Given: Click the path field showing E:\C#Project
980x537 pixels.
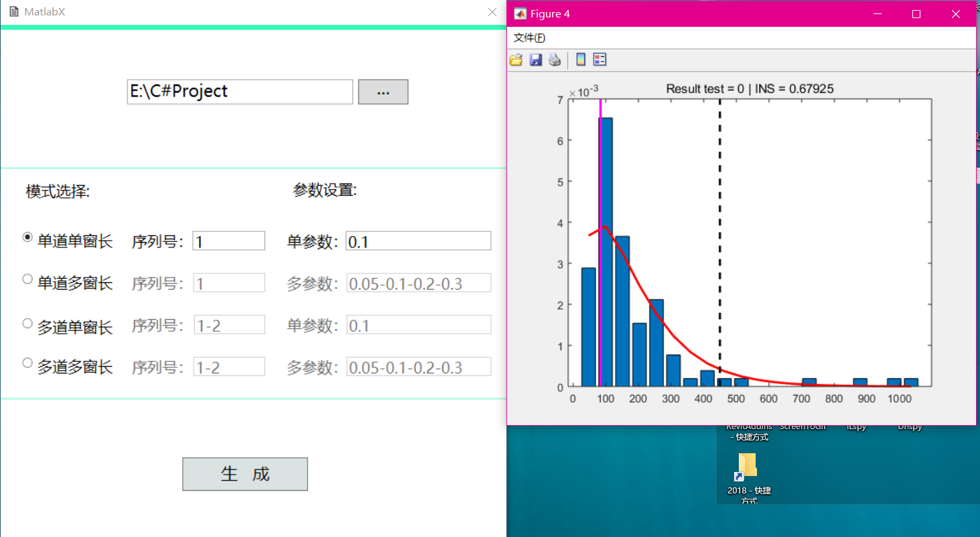Looking at the screenshot, I should coord(239,91).
